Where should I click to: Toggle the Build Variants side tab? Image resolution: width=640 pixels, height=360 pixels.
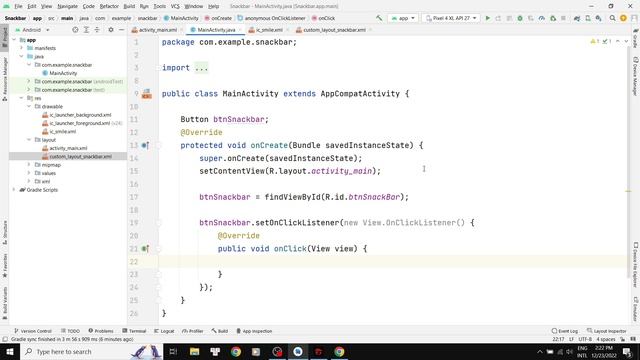tap(4, 303)
